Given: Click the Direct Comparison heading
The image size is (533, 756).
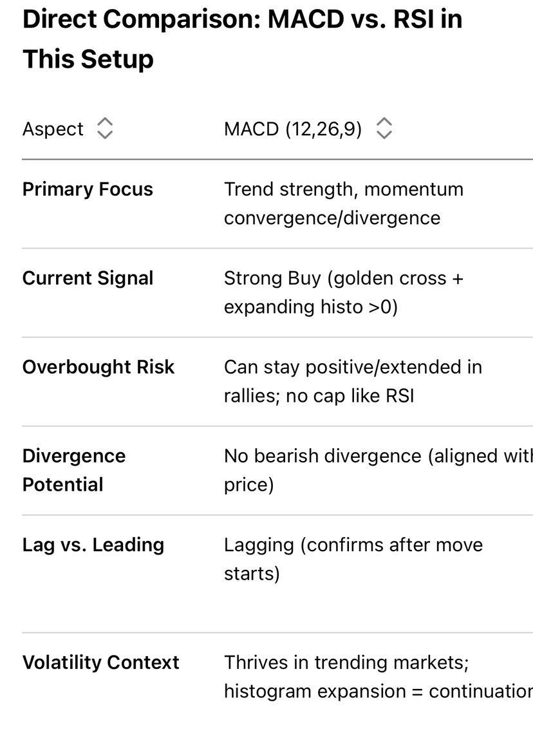Looking at the screenshot, I should [x=243, y=39].
